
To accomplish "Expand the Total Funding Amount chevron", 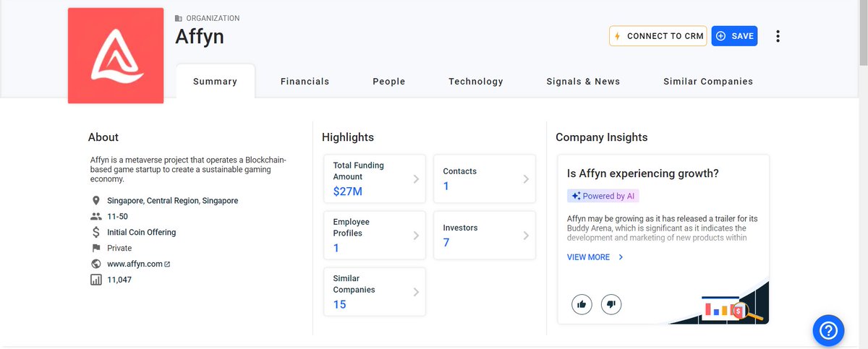I will tap(416, 178).
